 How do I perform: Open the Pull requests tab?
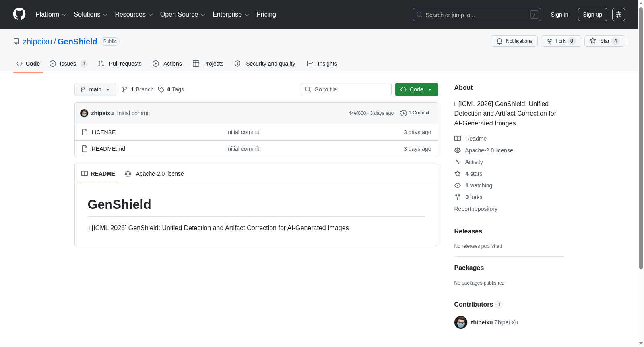pyautogui.click(x=120, y=64)
